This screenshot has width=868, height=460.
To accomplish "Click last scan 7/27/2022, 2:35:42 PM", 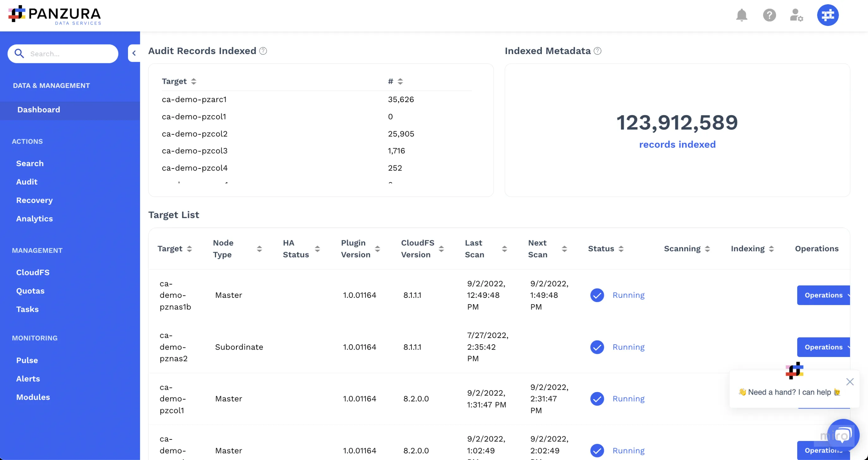I will [x=488, y=347].
